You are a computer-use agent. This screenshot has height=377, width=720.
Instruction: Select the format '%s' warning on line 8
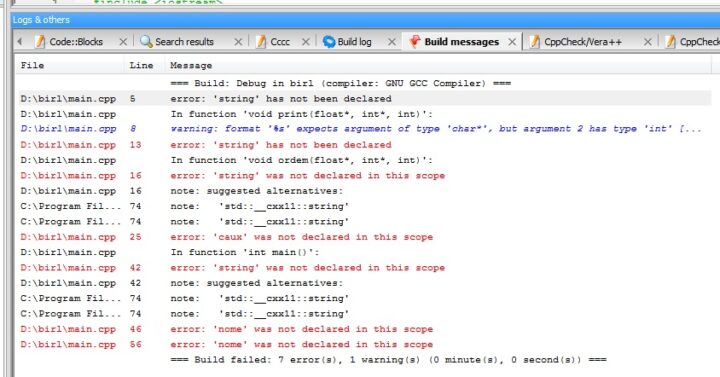click(363, 129)
